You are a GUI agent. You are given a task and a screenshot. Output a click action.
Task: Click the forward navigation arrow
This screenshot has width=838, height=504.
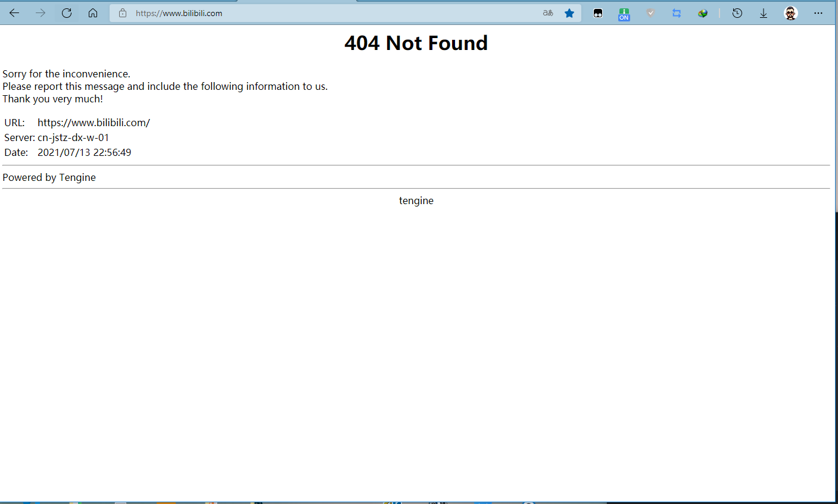pyautogui.click(x=41, y=13)
